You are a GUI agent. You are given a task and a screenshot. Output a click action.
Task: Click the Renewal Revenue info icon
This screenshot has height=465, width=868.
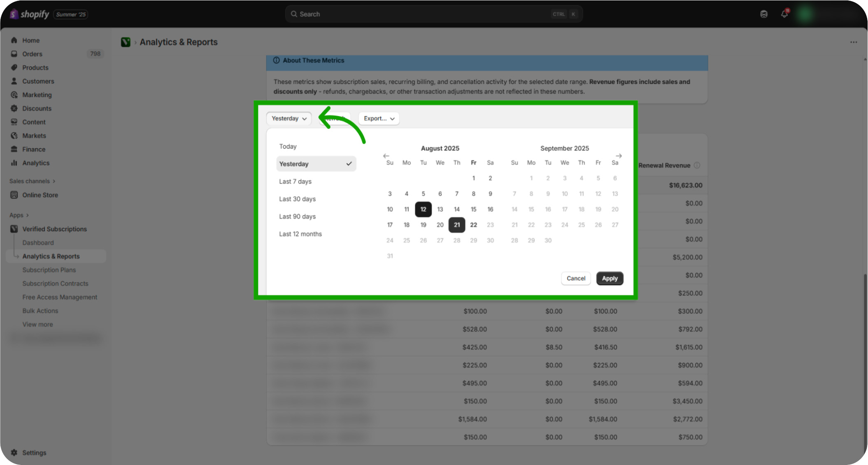[x=697, y=165]
